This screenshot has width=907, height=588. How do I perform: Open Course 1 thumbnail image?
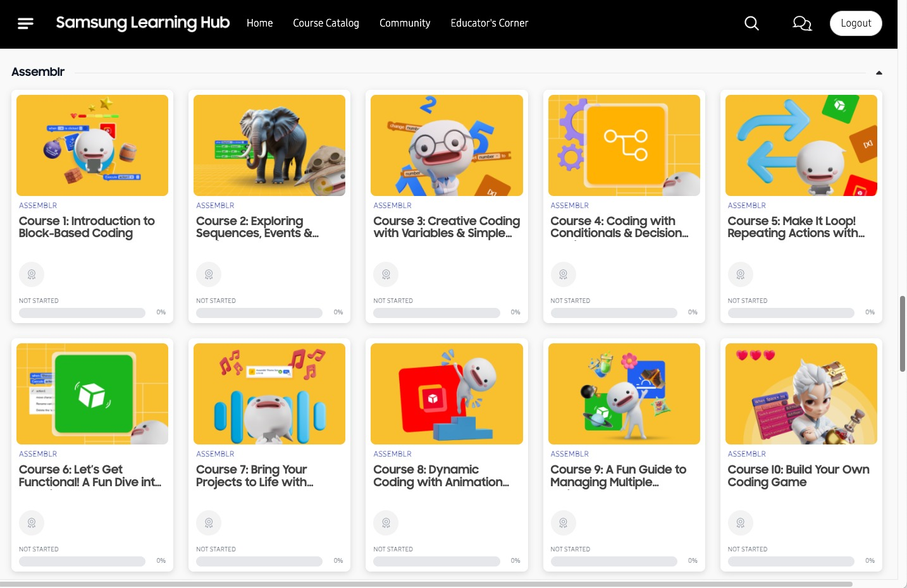(92, 145)
